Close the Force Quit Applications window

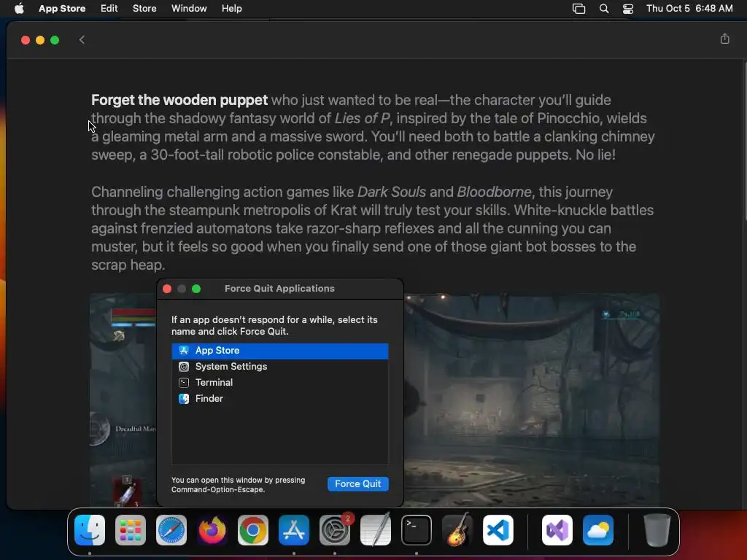(167, 289)
